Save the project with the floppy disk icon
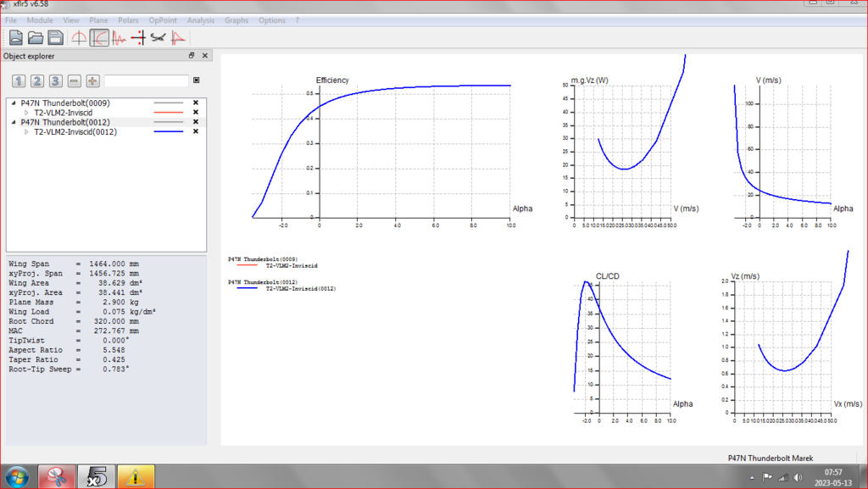The image size is (868, 489). pos(55,37)
